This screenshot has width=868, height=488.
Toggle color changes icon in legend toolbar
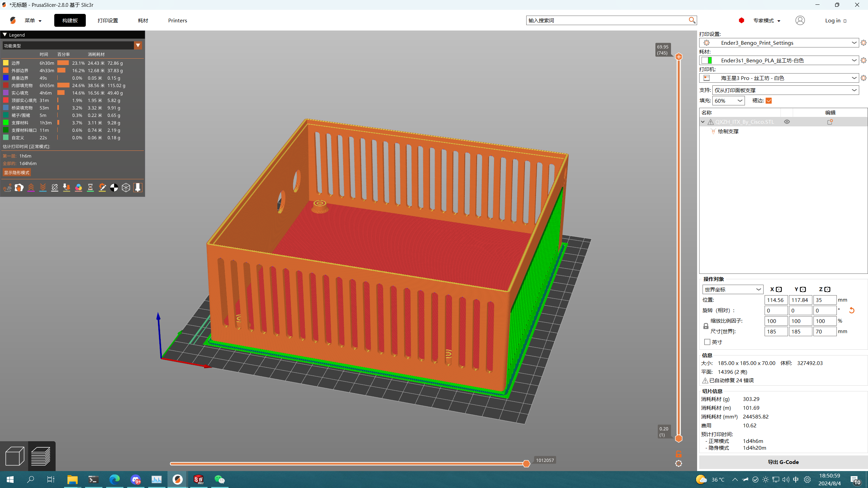tap(78, 187)
